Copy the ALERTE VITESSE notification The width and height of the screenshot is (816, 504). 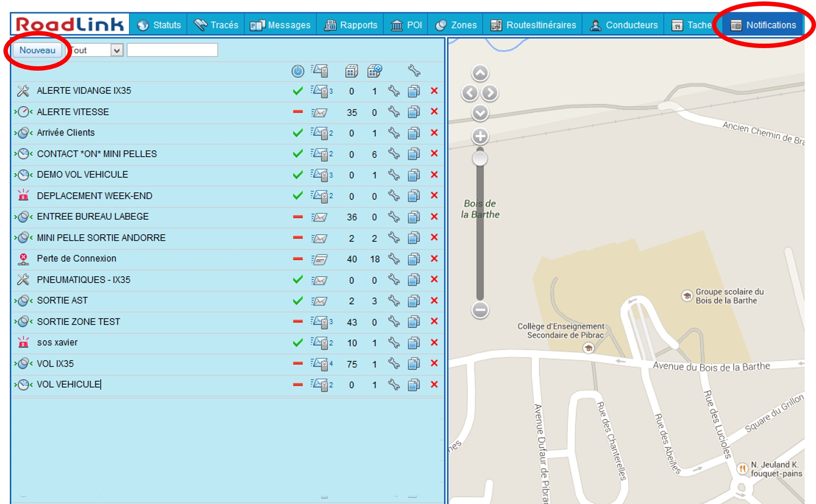coord(414,112)
